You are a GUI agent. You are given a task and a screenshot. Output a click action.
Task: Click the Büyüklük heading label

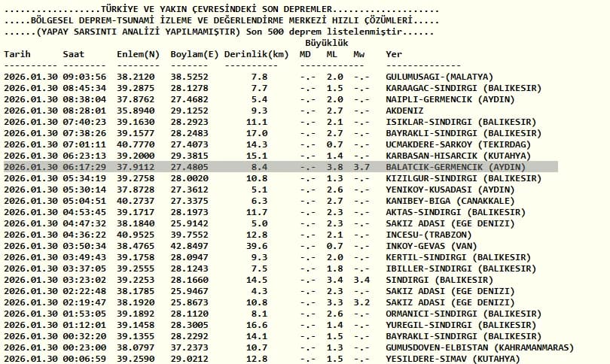coord(326,43)
